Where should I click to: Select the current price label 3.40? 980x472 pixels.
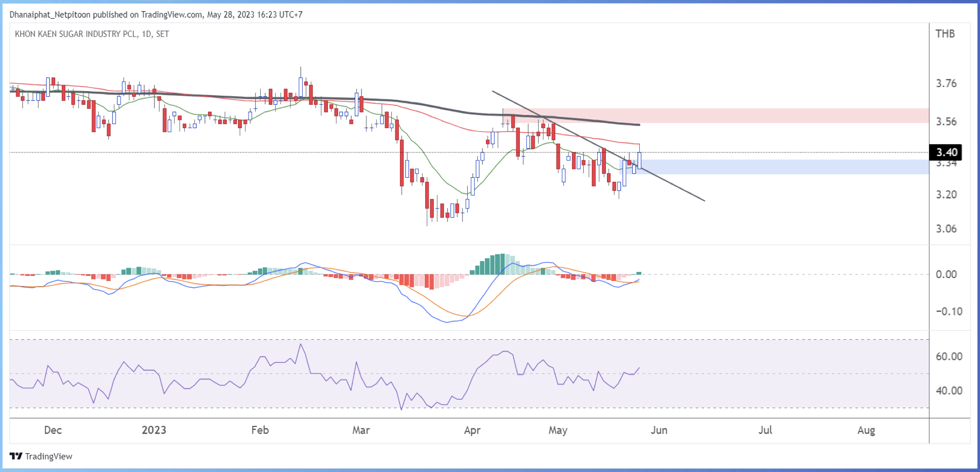coord(946,152)
